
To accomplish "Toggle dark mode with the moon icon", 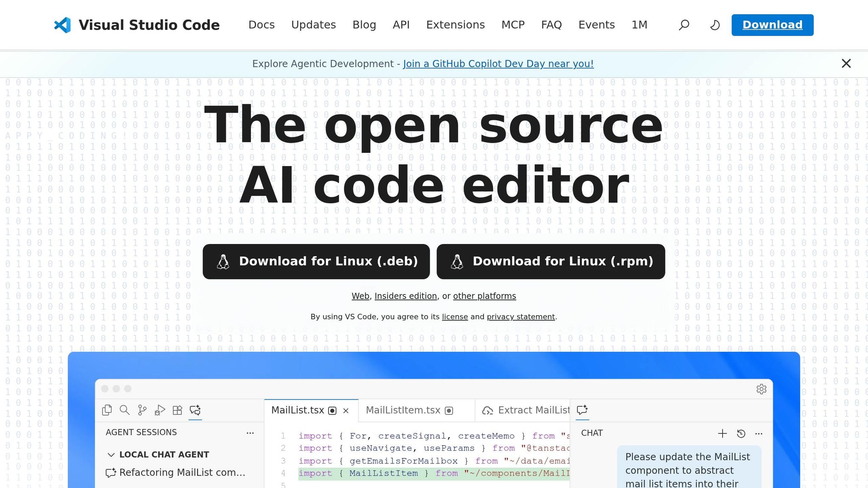I will (x=715, y=25).
